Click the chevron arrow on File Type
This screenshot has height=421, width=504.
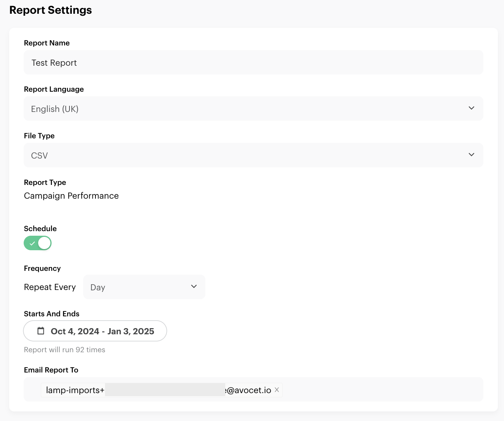click(471, 155)
